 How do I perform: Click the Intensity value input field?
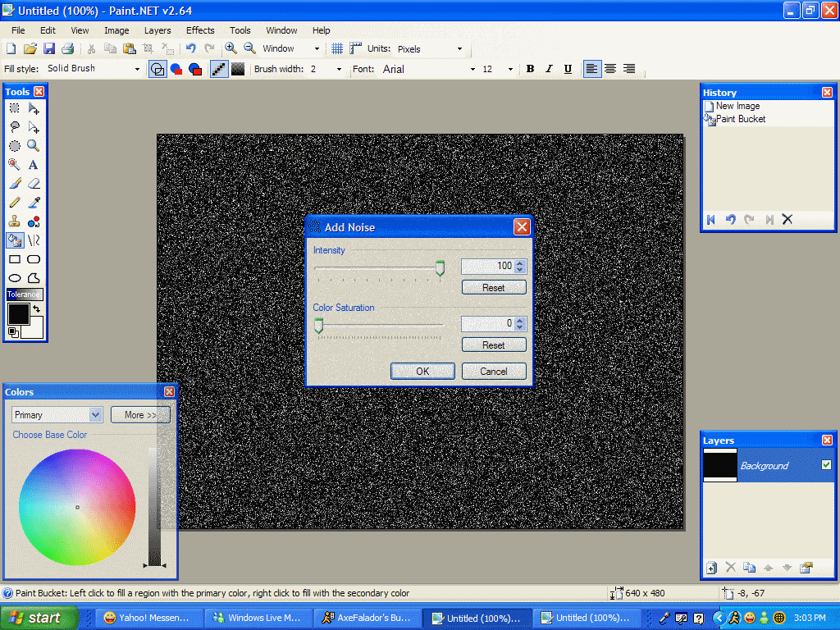pyautogui.click(x=487, y=266)
